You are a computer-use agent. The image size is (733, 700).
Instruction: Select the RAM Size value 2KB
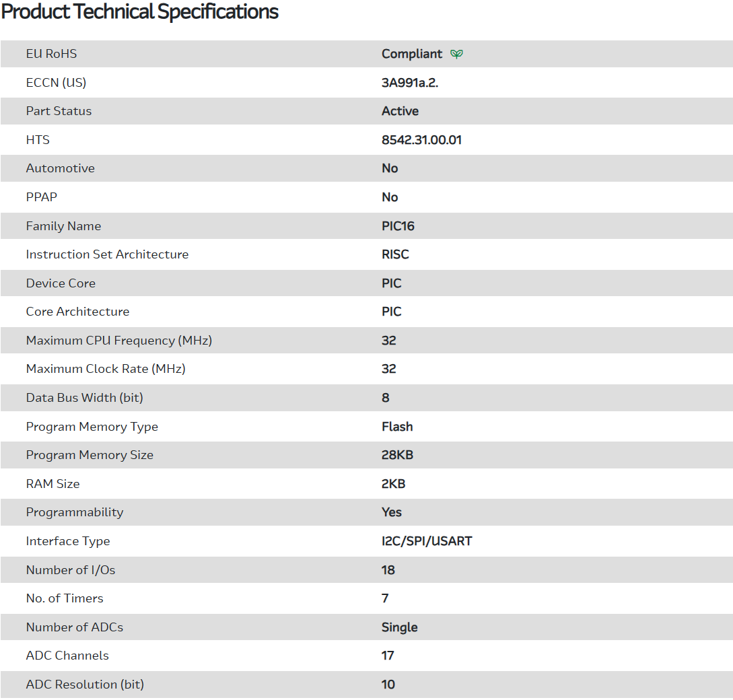[393, 484]
